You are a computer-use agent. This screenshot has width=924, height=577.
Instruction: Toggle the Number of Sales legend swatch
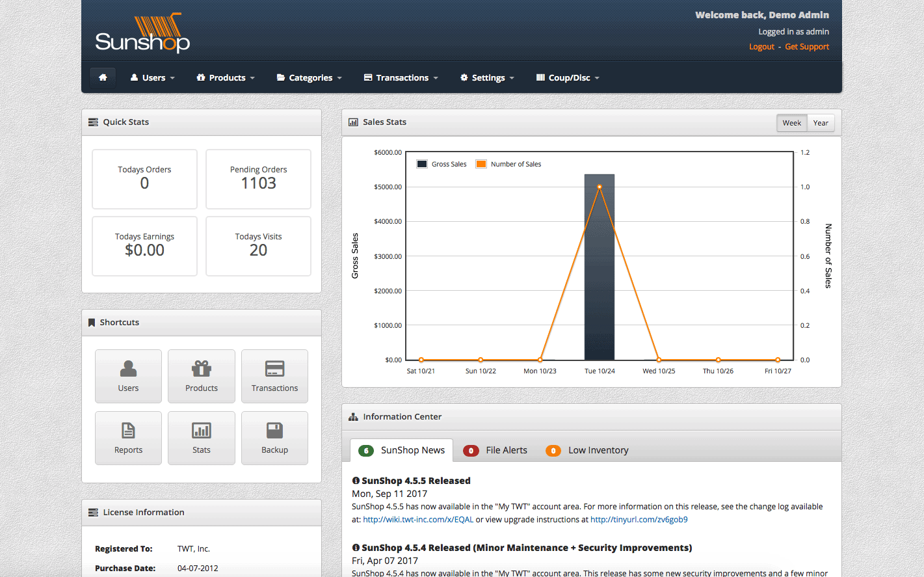(481, 164)
